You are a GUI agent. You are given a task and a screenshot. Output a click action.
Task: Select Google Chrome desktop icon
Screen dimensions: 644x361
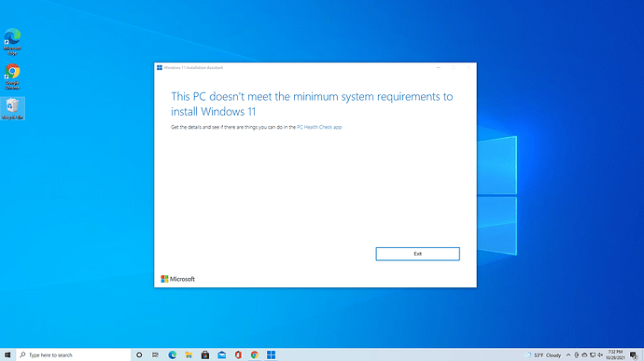[x=12, y=76]
